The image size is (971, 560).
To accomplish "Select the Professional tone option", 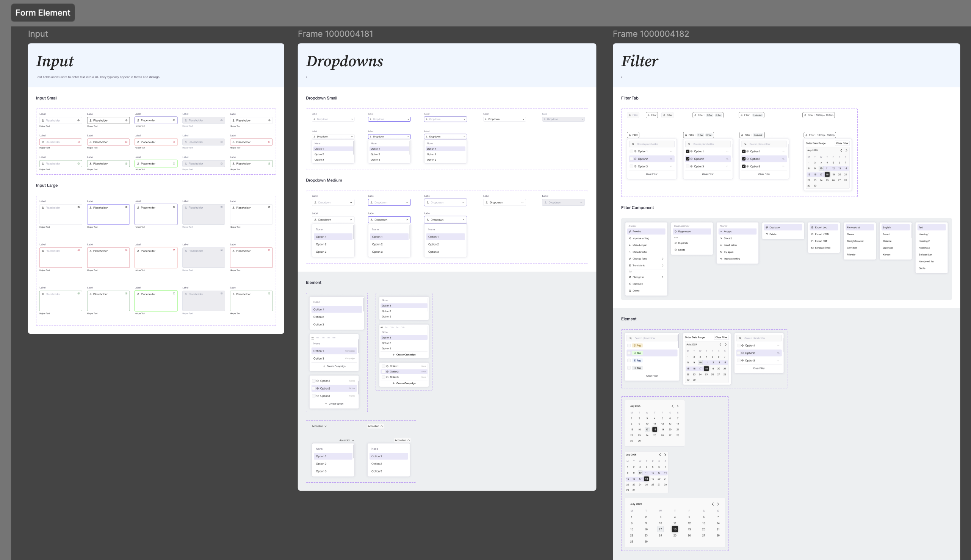I will point(860,227).
